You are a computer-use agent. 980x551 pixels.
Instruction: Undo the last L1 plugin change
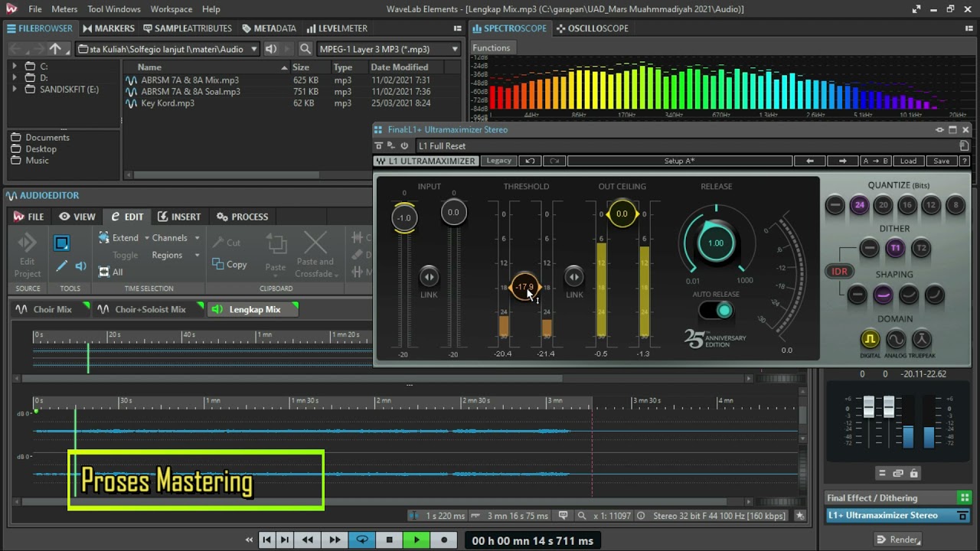pos(530,161)
